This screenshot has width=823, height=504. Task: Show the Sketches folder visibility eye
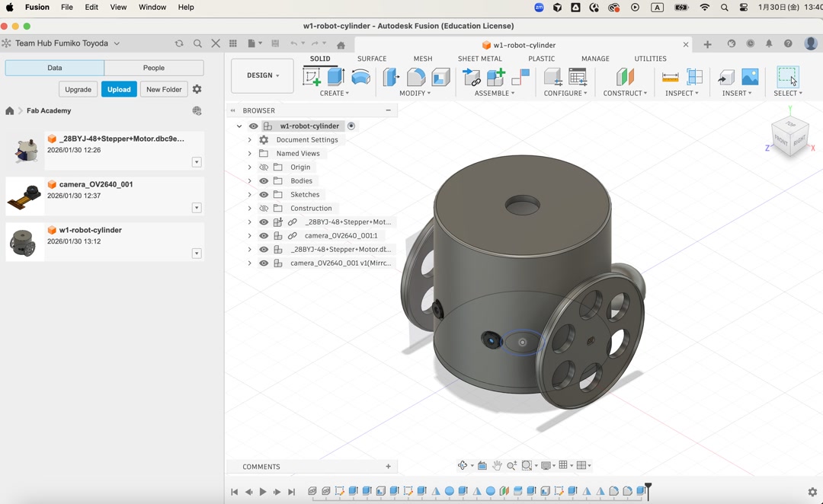(x=263, y=194)
